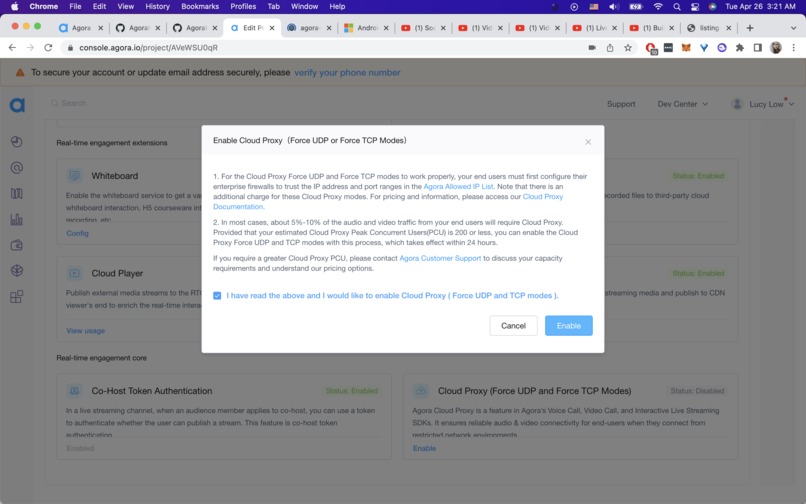Switch to the listing tab
Viewport: 806px width, 504px height.
click(x=709, y=28)
